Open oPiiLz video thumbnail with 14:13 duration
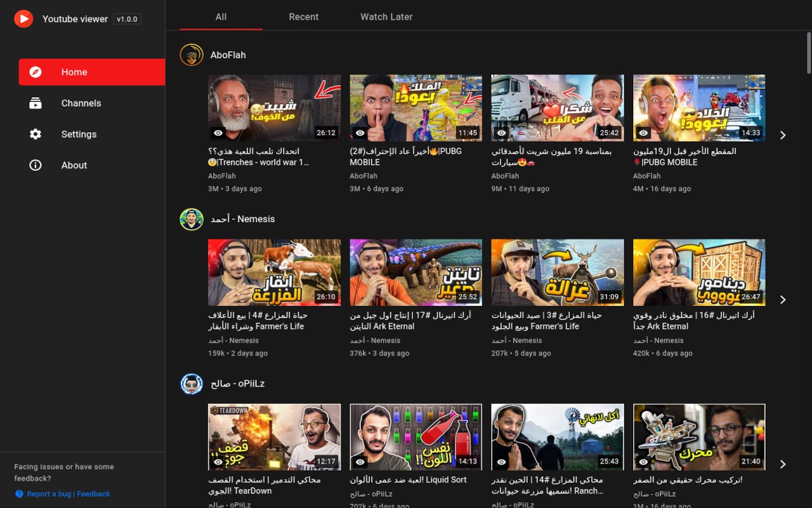Screen dimensions: 812x508 click(416, 437)
